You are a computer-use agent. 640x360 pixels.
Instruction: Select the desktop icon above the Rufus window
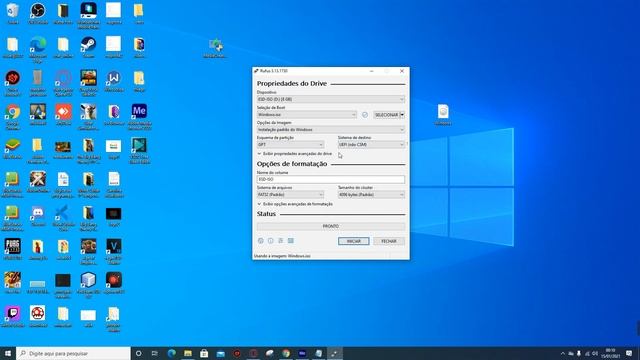[x=215, y=48]
